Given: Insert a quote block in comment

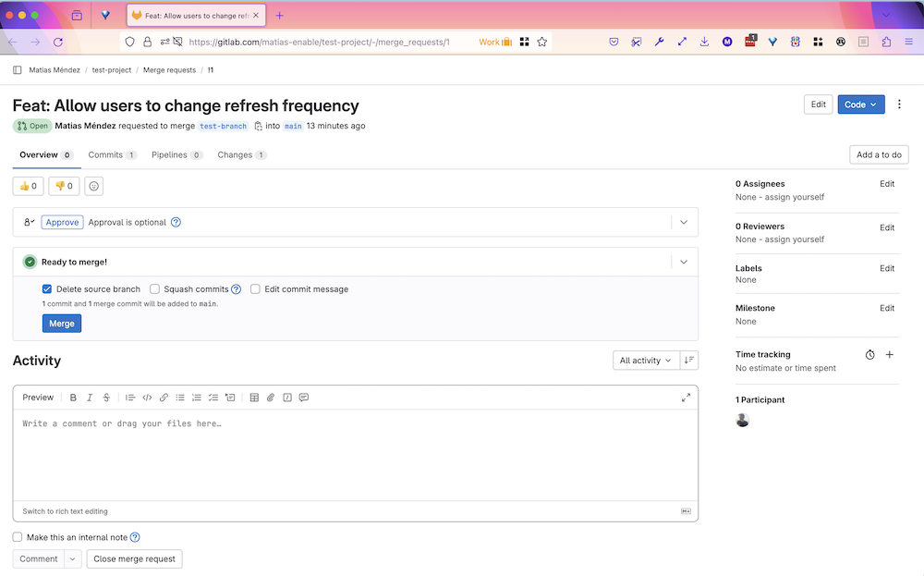Looking at the screenshot, I should pyautogui.click(x=130, y=398).
